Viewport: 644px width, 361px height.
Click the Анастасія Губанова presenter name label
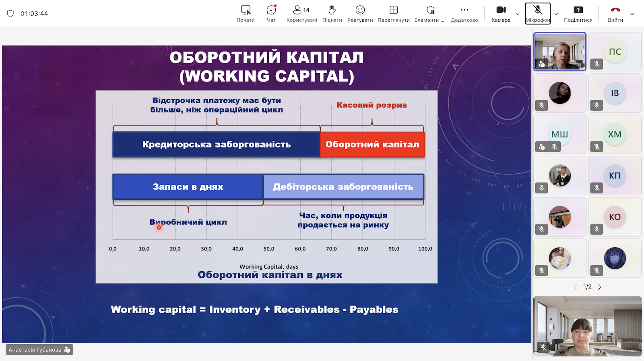(x=35, y=350)
